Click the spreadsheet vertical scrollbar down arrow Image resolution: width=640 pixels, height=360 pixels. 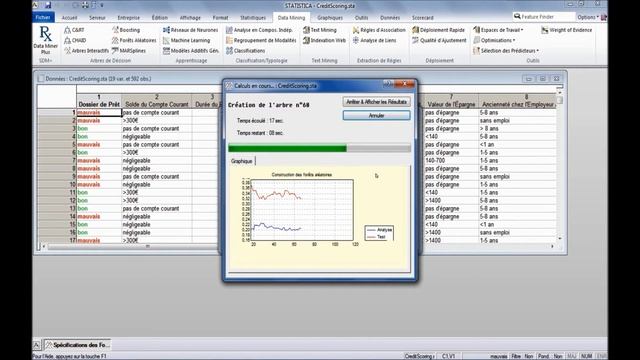(x=560, y=238)
